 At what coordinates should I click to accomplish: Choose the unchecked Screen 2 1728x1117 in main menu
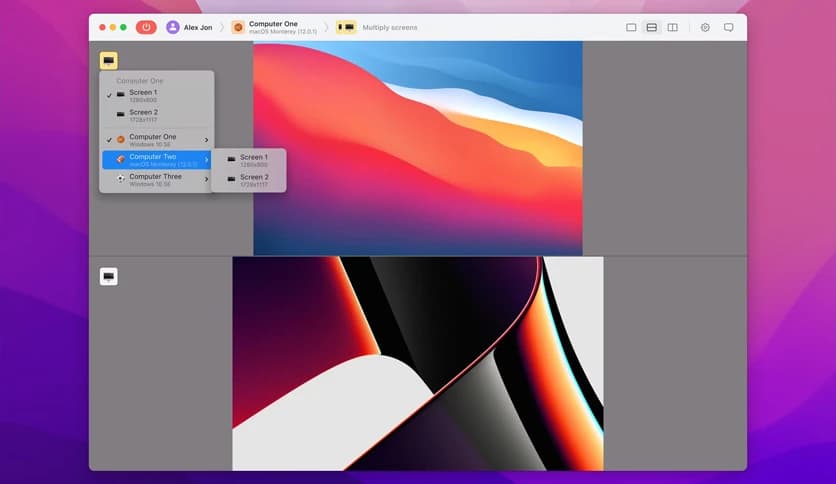tap(143, 115)
